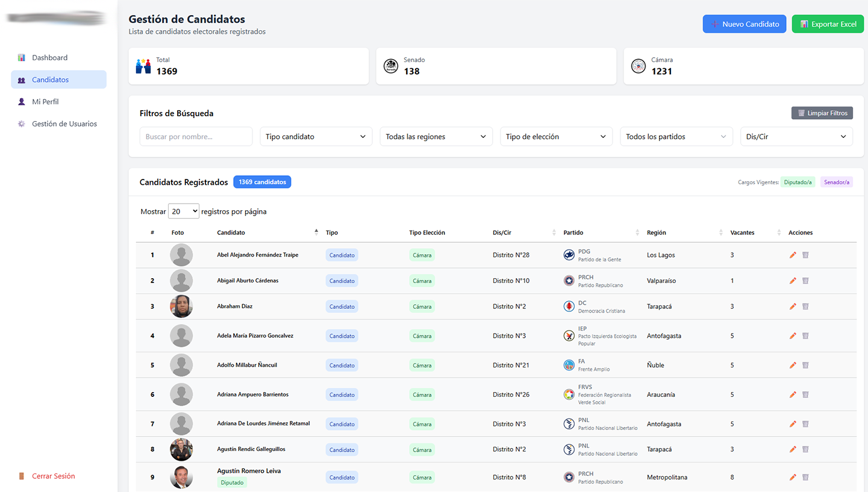Image resolution: width=868 pixels, height=492 pixels.
Task: Sort the table by Partido column
Action: pyautogui.click(x=573, y=232)
